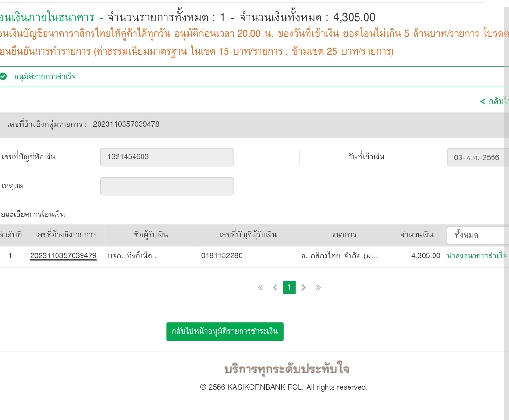Image resolution: width=509 pixels, height=420 pixels.
Task: Click the debit account field 1321454603
Action: pos(167,157)
